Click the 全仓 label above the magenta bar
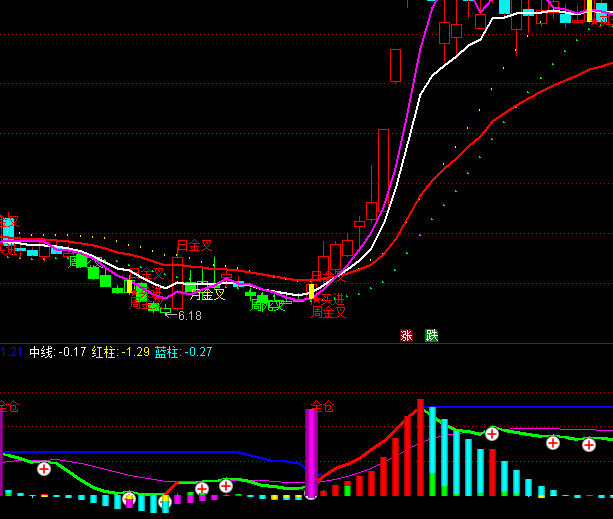This screenshot has height=519, width=613. click(x=322, y=407)
